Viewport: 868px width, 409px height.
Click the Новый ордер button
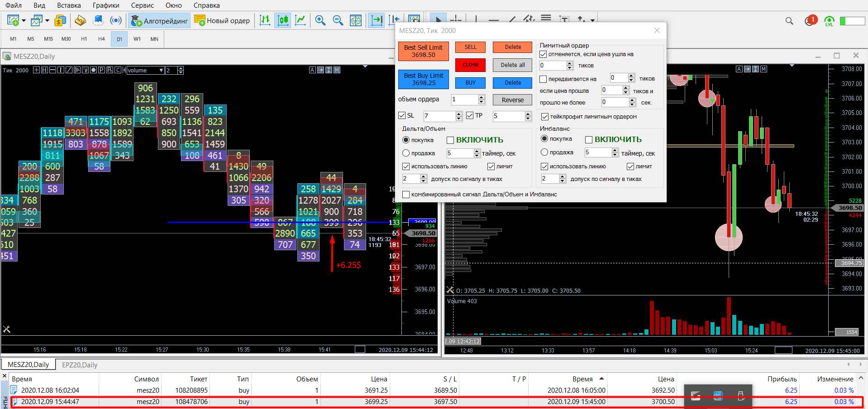click(222, 20)
